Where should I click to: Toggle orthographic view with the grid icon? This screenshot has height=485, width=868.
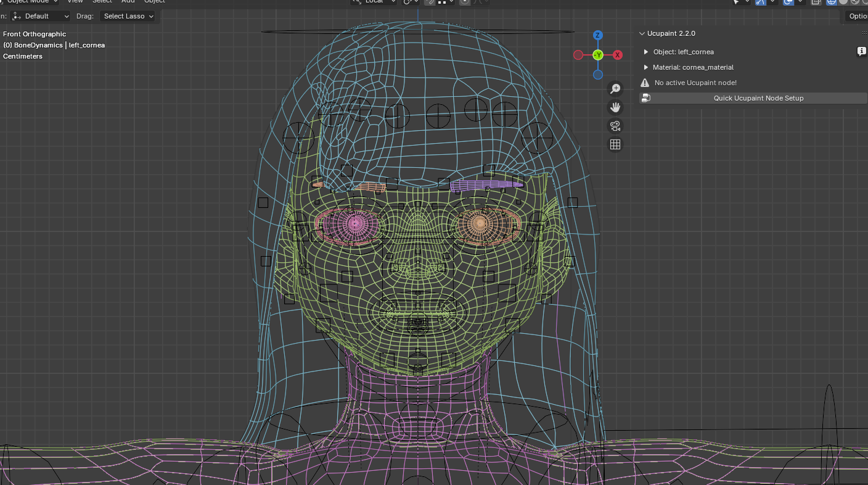coord(615,144)
